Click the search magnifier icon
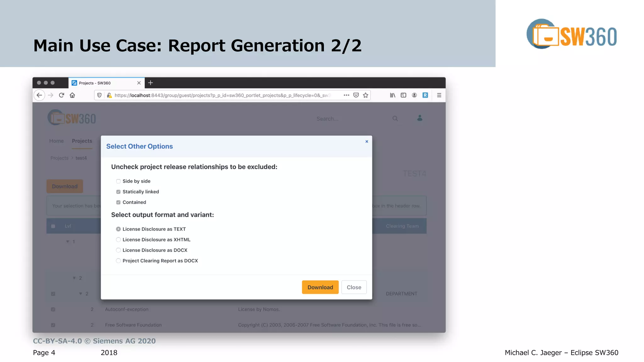The width and height of the screenshot is (644, 362). 395,119
